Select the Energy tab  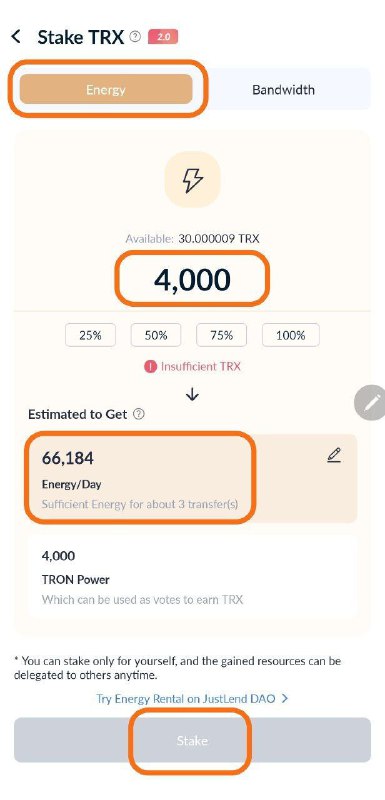tap(106, 90)
